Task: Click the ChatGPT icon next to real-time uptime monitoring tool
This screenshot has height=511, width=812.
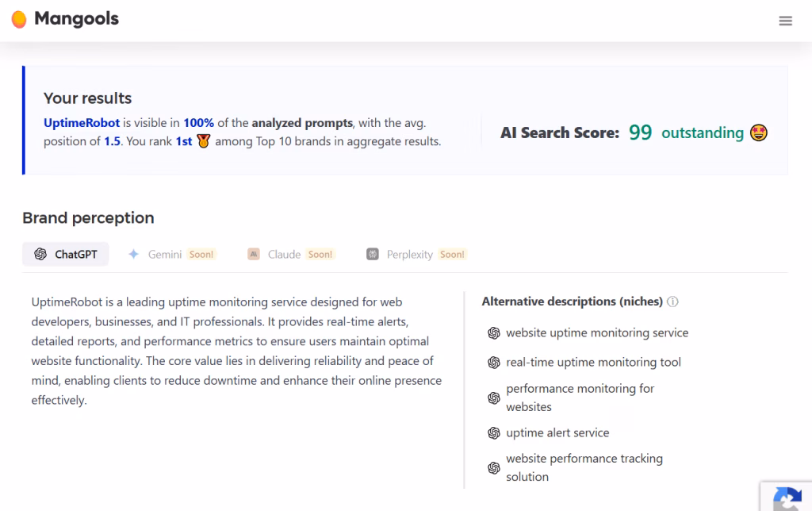Action: coord(494,363)
